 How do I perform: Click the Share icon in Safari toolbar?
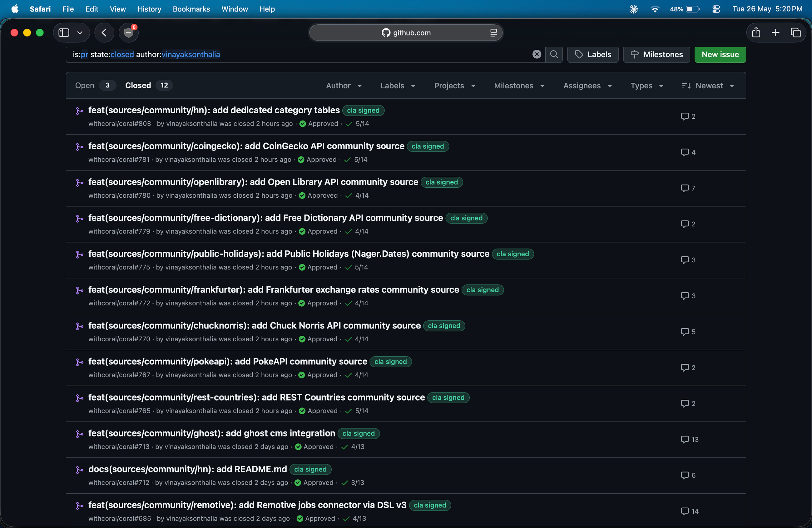756,33
